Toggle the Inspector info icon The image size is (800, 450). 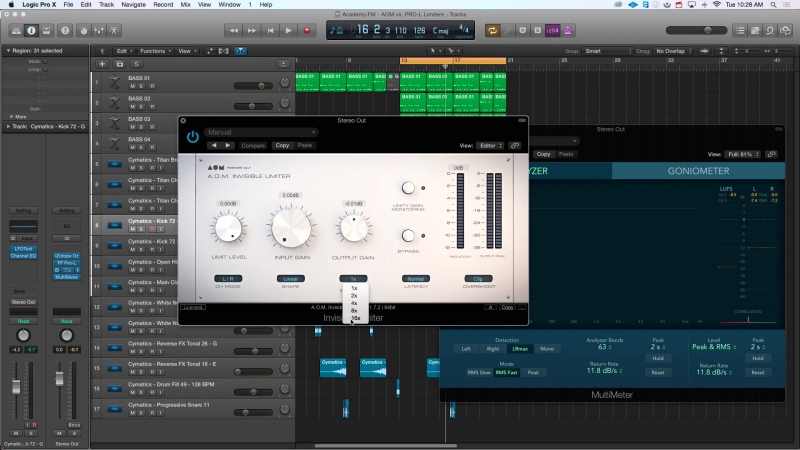[31, 31]
